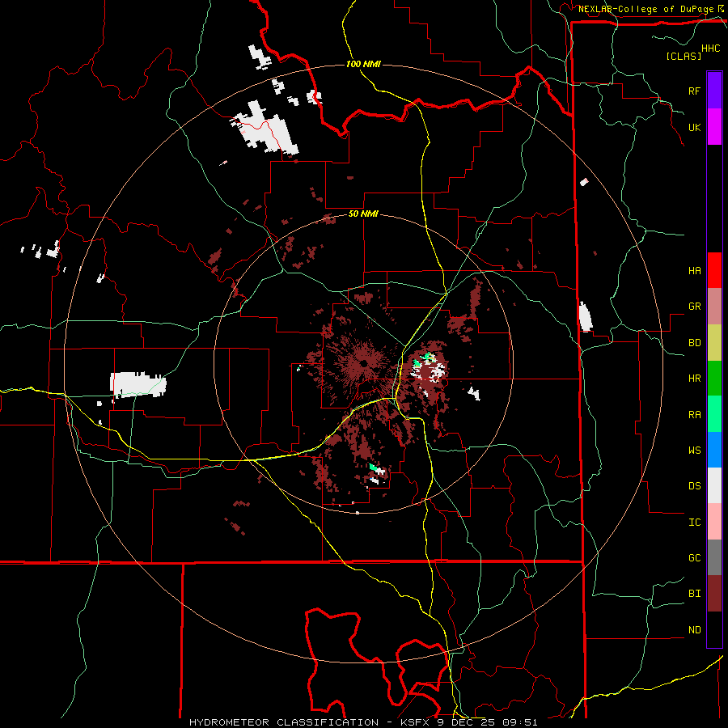728x728 pixels.
Task: Click the BI brown legend swatch
Action: click(714, 594)
